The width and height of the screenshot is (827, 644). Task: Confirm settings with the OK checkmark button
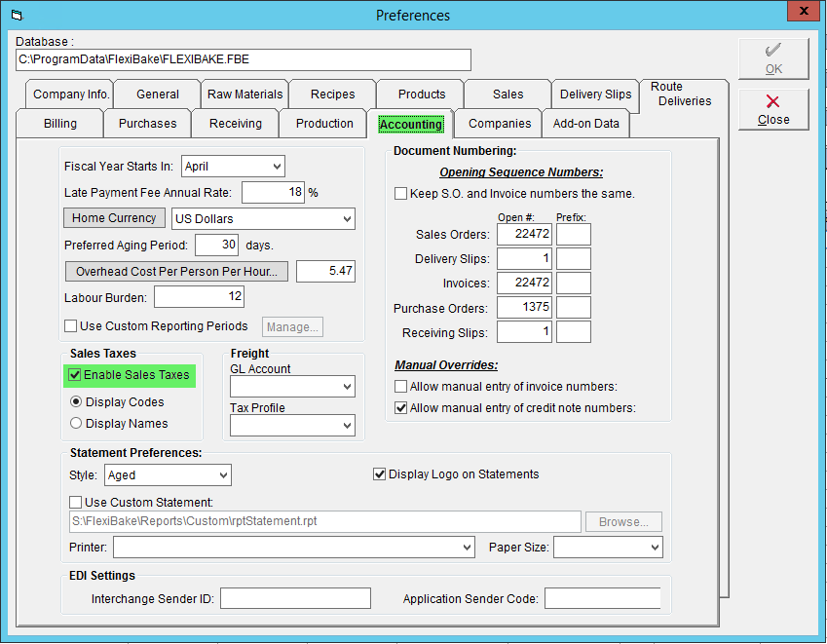(773, 58)
